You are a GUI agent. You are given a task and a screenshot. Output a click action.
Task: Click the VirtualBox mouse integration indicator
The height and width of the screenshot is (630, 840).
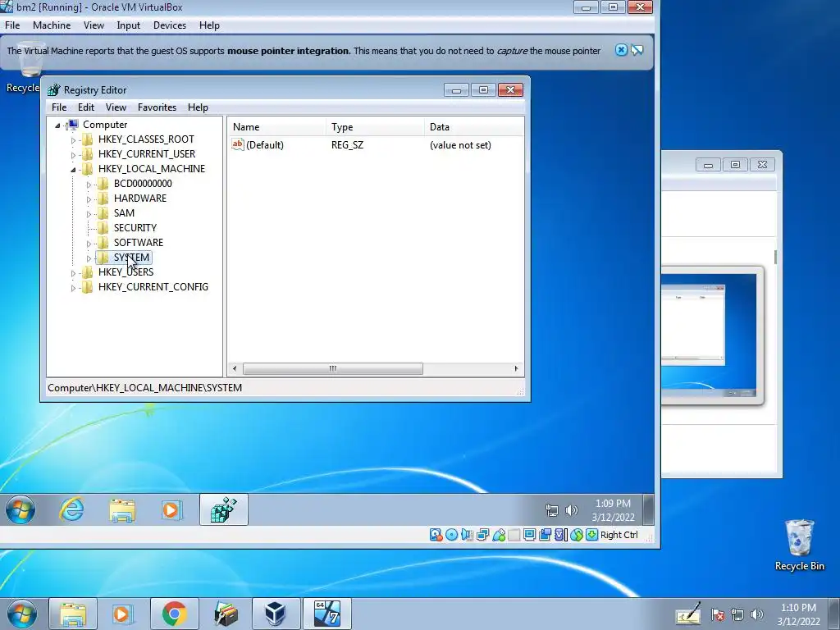(x=577, y=535)
